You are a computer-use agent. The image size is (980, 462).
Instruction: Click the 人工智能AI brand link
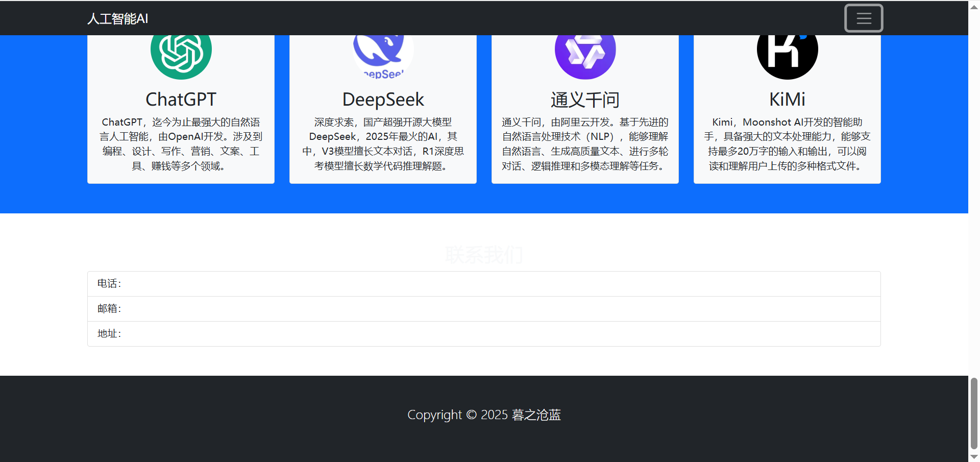coord(118,19)
